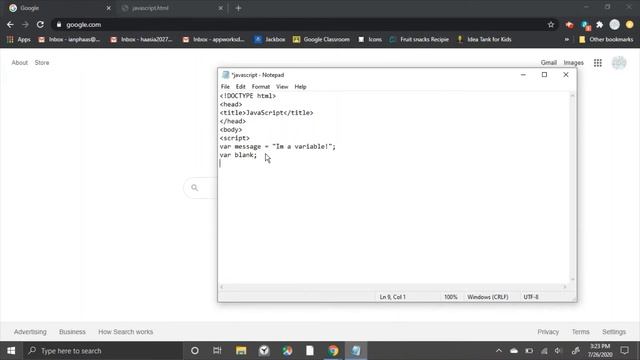
Task: Click the Windows (CRLF) status entry
Action: click(x=488, y=297)
